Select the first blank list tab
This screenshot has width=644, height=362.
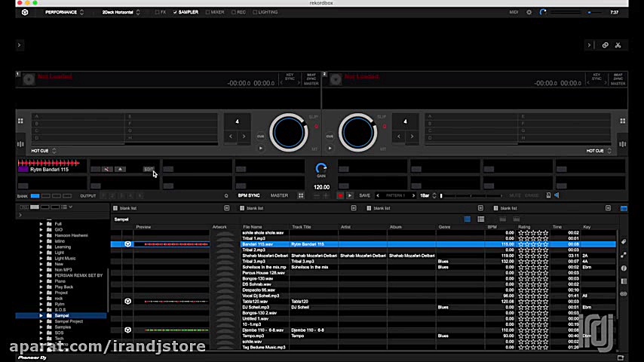(x=128, y=208)
